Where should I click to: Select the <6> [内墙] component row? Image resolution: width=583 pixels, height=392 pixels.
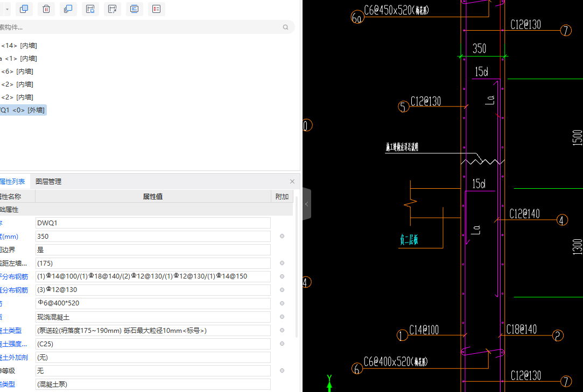point(17,72)
